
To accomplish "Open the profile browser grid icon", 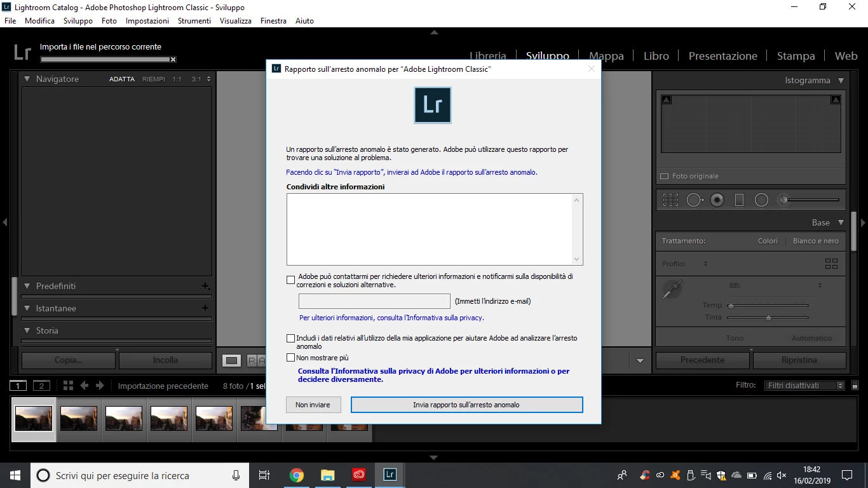I will point(831,264).
